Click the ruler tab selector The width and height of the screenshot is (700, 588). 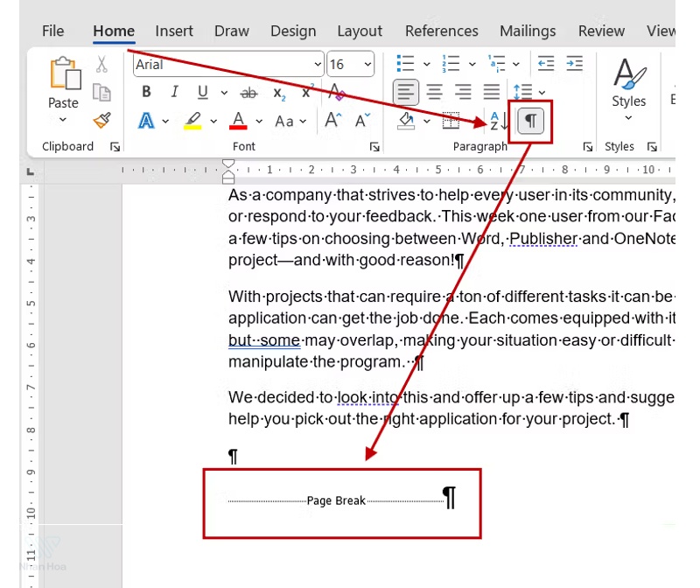(31, 171)
